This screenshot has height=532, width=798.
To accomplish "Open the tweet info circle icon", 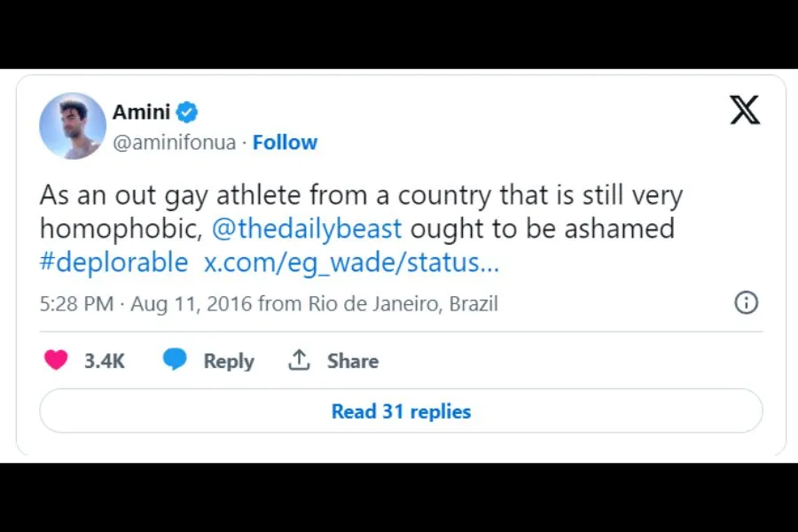I will point(746,303).
